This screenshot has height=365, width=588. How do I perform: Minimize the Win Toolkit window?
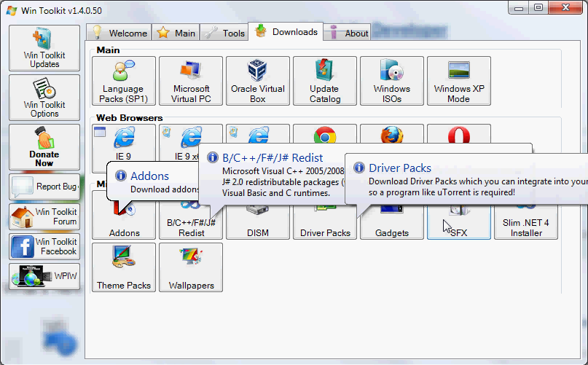click(519, 7)
